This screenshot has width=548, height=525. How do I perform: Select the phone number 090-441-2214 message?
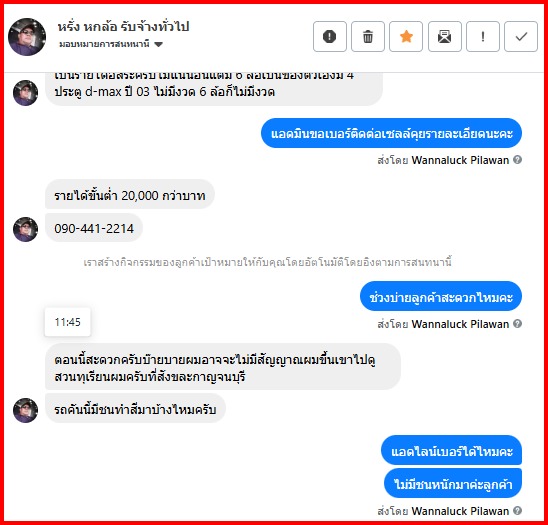click(x=94, y=229)
